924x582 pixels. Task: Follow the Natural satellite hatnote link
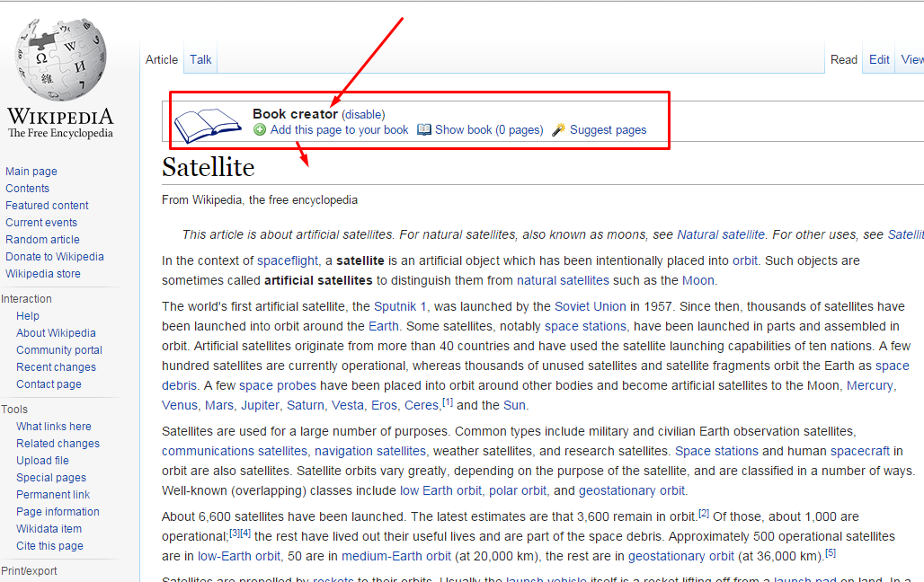click(x=721, y=234)
